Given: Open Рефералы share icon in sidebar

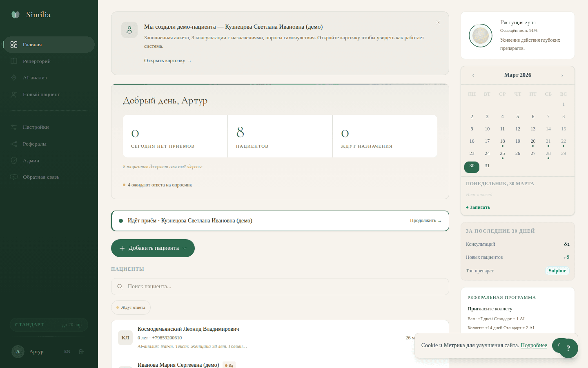Looking at the screenshot, I should [x=14, y=144].
